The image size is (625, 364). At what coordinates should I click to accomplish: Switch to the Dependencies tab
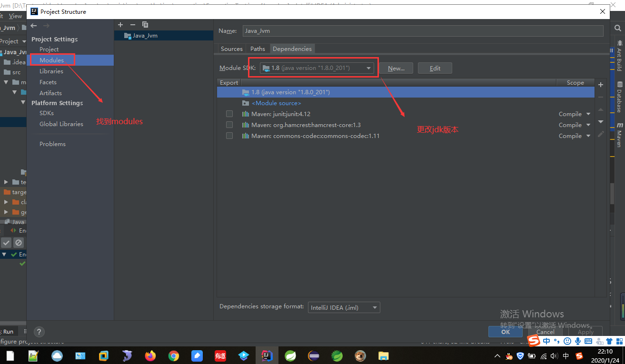292,49
